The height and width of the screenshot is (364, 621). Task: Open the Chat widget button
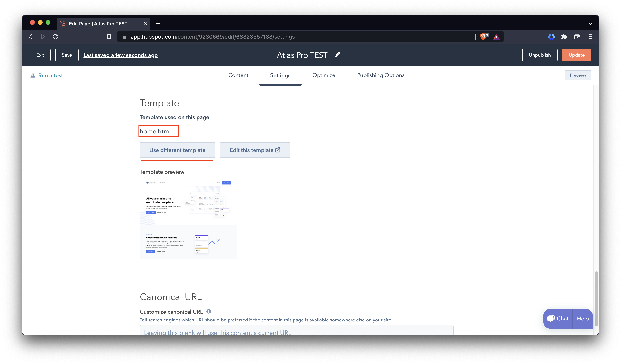[558, 318]
